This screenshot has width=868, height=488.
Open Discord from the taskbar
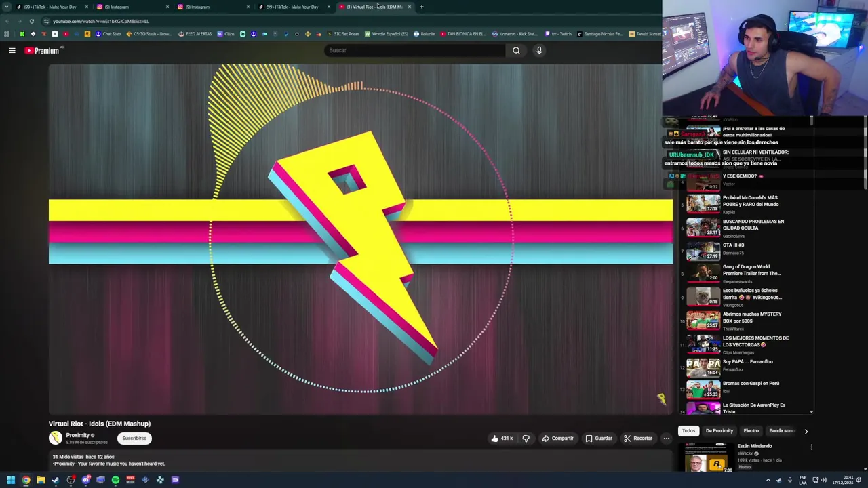(85, 480)
